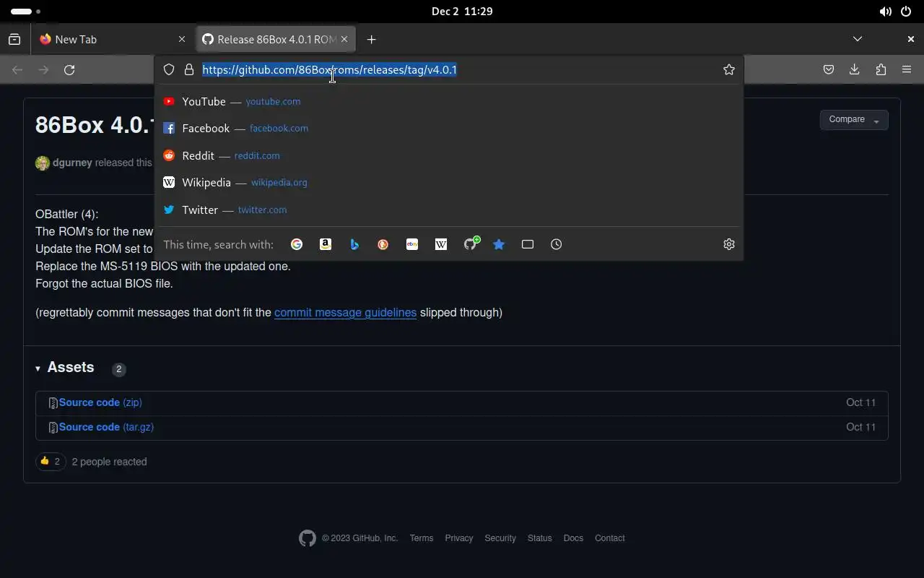The height and width of the screenshot is (578, 924).
Task: Choose Facebook suggestion
Action: pyautogui.click(x=449, y=128)
